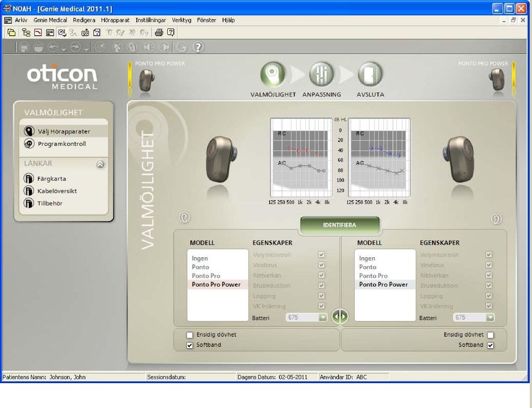Click the questionnaire page toolbar icon
The width and height of the screenshot is (532, 408).
click(97, 33)
